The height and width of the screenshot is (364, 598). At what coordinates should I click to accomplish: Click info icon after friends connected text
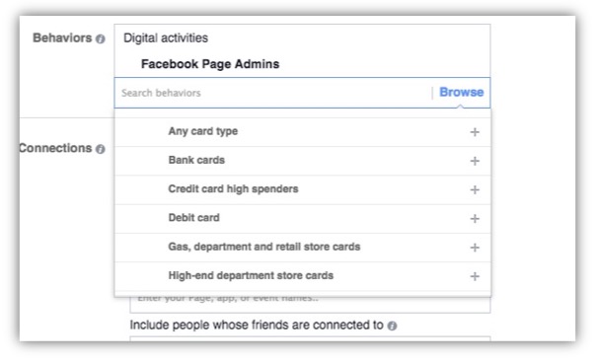click(392, 326)
